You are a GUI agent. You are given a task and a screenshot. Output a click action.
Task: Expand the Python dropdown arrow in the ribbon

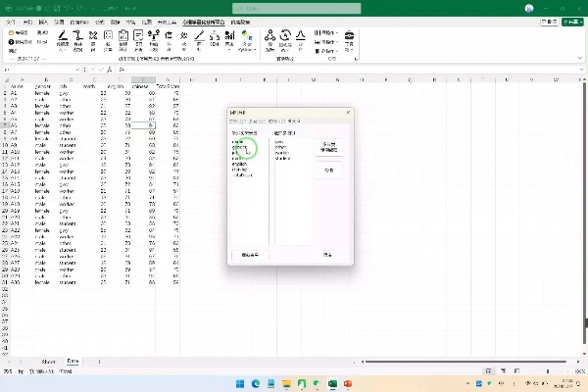[x=257, y=49]
